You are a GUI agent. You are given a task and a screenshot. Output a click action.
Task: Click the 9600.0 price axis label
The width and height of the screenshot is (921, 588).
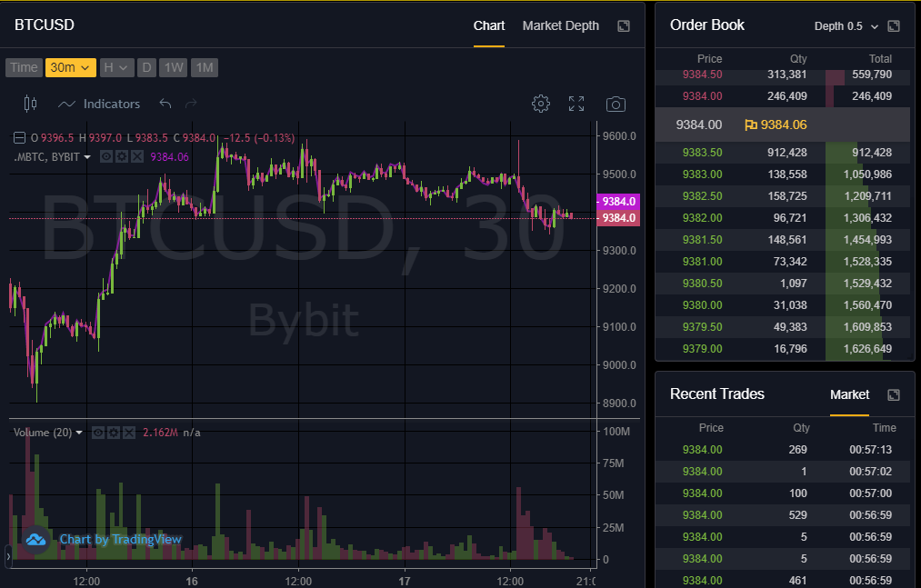(619, 136)
